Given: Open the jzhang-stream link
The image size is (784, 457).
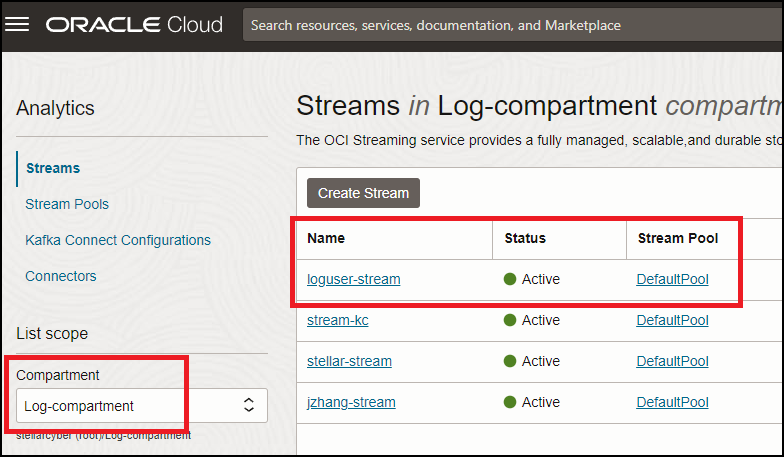Looking at the screenshot, I should [x=351, y=402].
